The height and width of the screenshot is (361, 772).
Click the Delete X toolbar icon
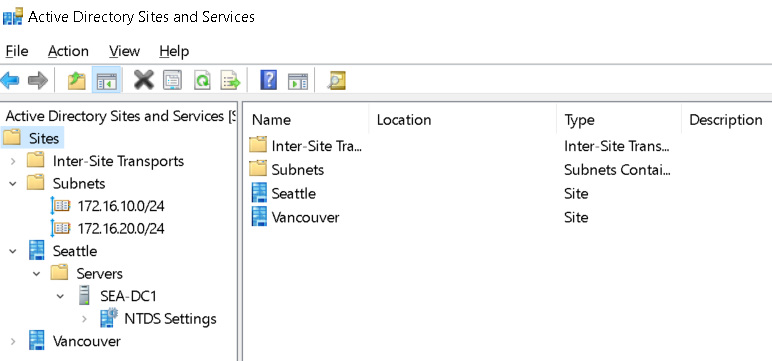coord(144,80)
